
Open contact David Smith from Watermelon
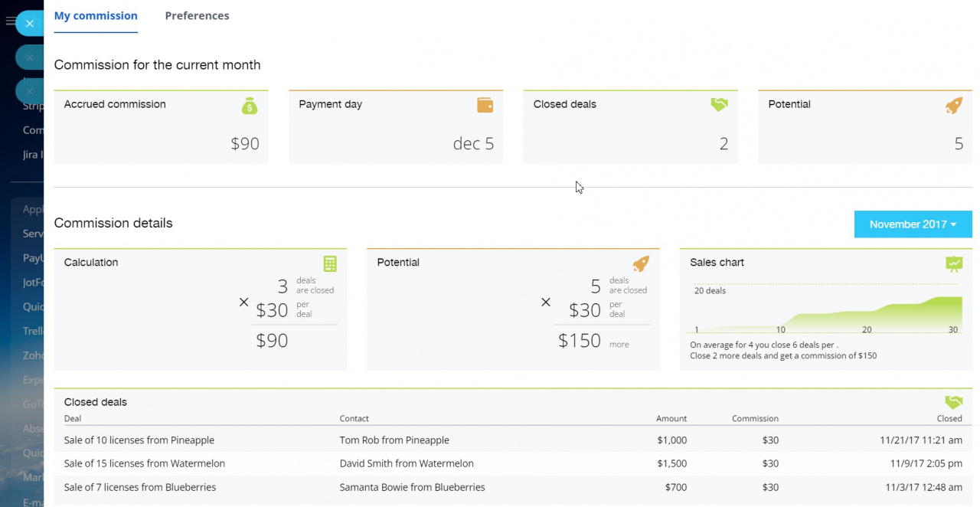[x=407, y=463]
